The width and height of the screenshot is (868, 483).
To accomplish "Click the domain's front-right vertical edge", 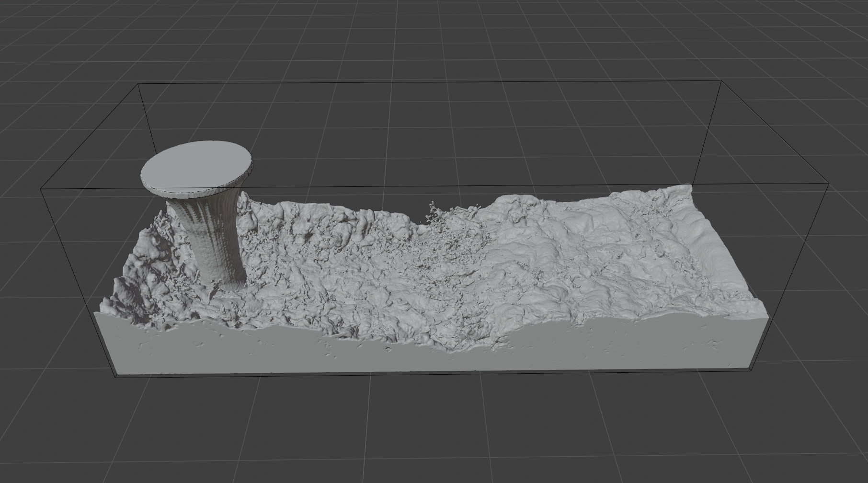I will (790, 276).
